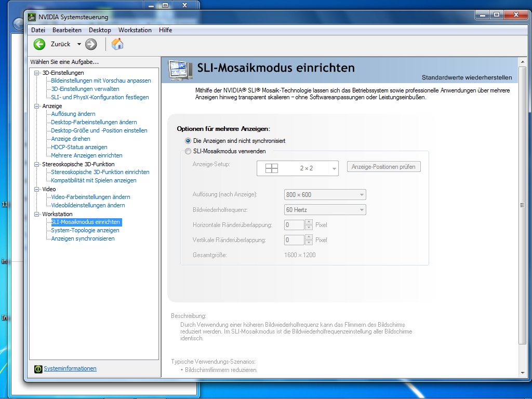532x399 pixels.
Task: Select 'SLI-Mosaikmodus verwenden' radio button
Action: [x=188, y=151]
